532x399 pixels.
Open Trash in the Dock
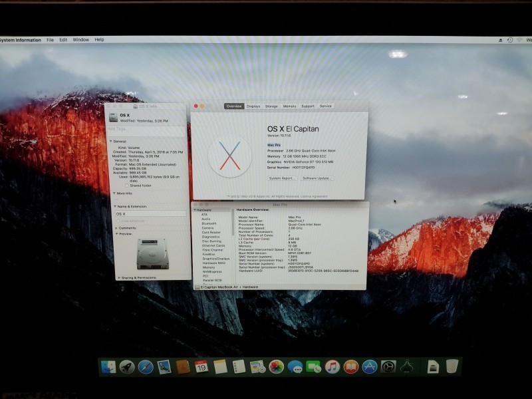coord(452,366)
